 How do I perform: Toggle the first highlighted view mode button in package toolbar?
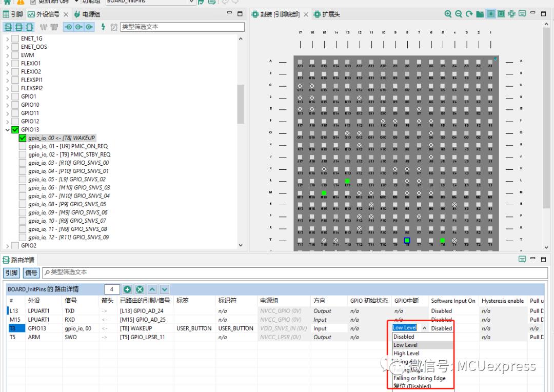tap(491, 14)
